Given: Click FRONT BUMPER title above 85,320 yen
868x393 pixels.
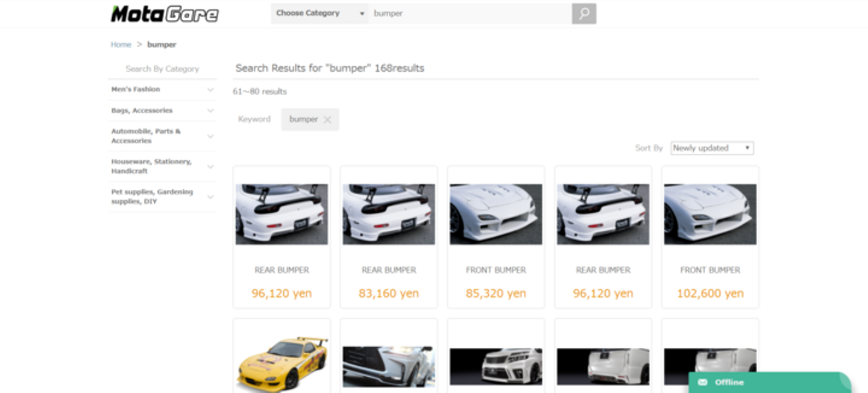Looking at the screenshot, I should click(x=496, y=270).
